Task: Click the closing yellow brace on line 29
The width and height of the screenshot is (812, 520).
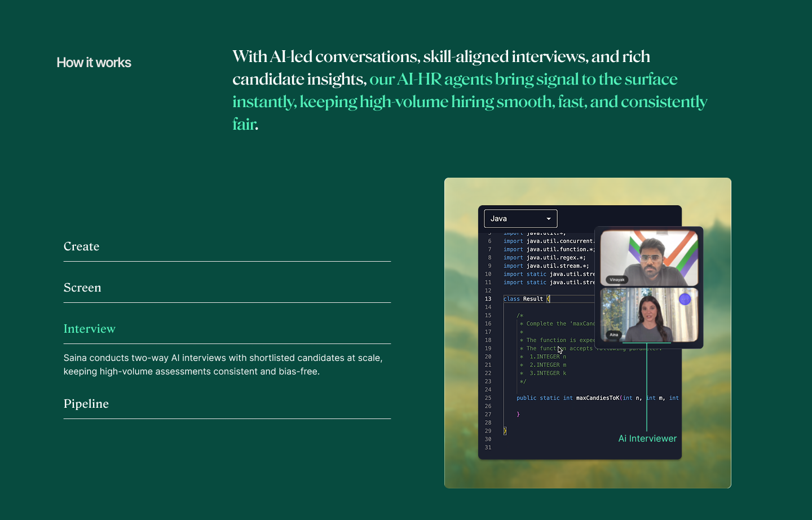Action: pos(505,431)
